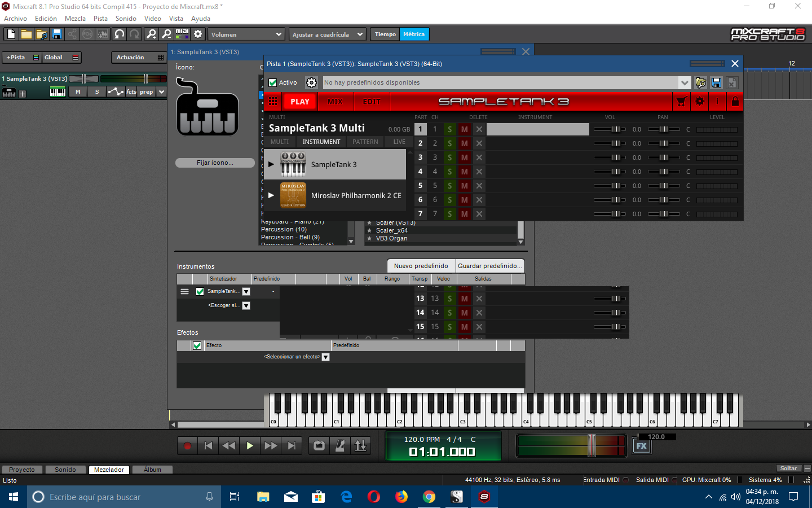Switch to the PATTERN tab in SampleTank

point(365,142)
